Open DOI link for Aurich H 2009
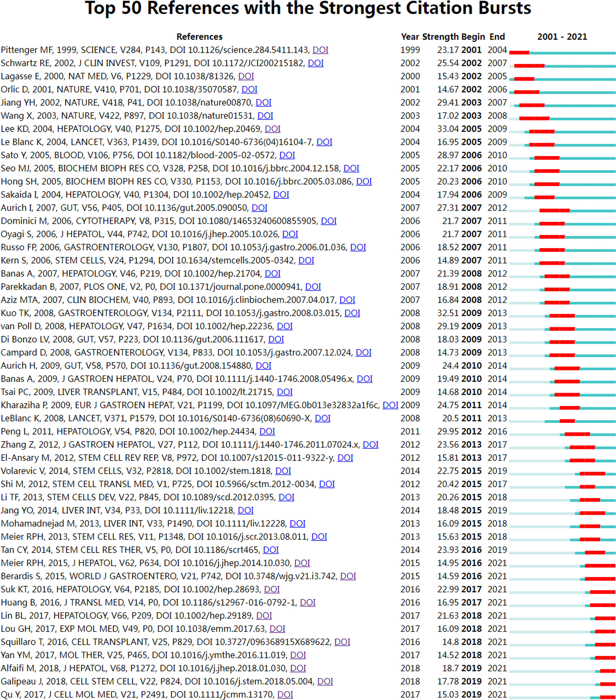 pyautogui.click(x=263, y=365)
